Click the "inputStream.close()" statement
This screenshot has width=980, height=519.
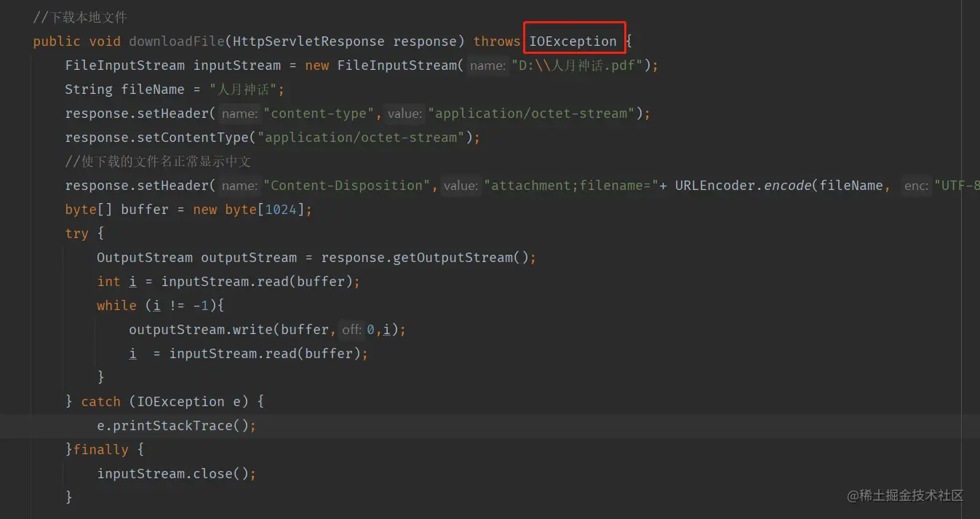pyautogui.click(x=177, y=474)
